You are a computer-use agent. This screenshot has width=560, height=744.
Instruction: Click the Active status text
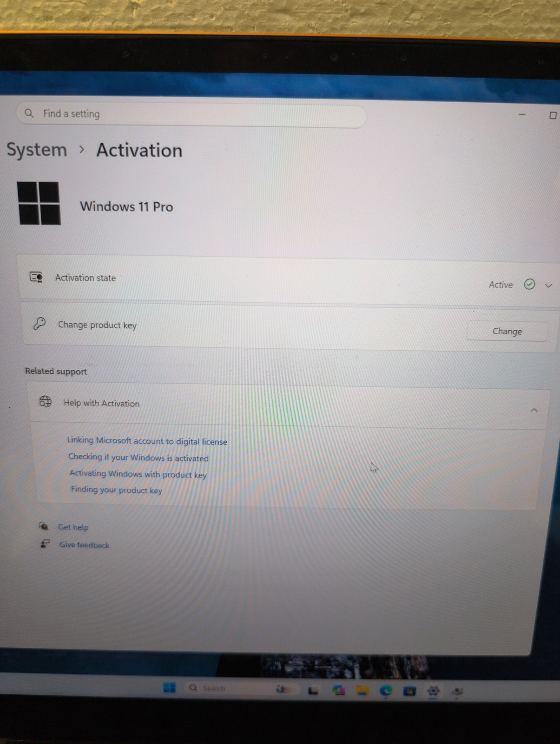501,285
